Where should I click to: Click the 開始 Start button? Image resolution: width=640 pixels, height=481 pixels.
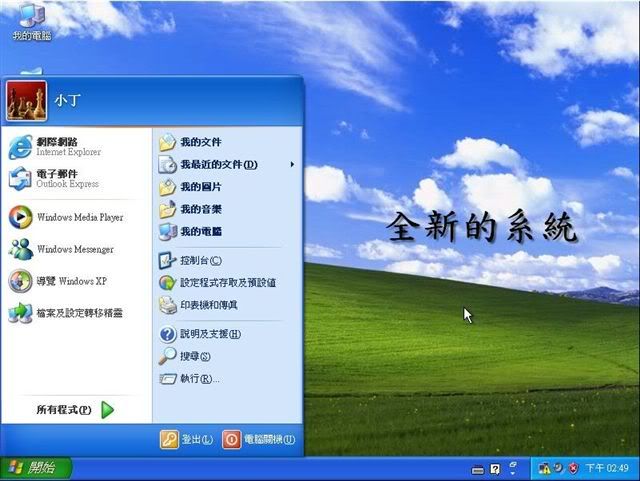(x=36, y=468)
